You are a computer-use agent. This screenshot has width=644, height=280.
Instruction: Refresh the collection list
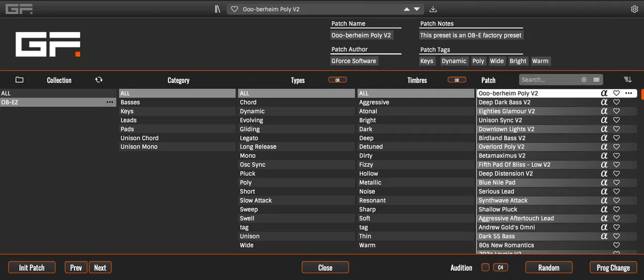click(99, 80)
